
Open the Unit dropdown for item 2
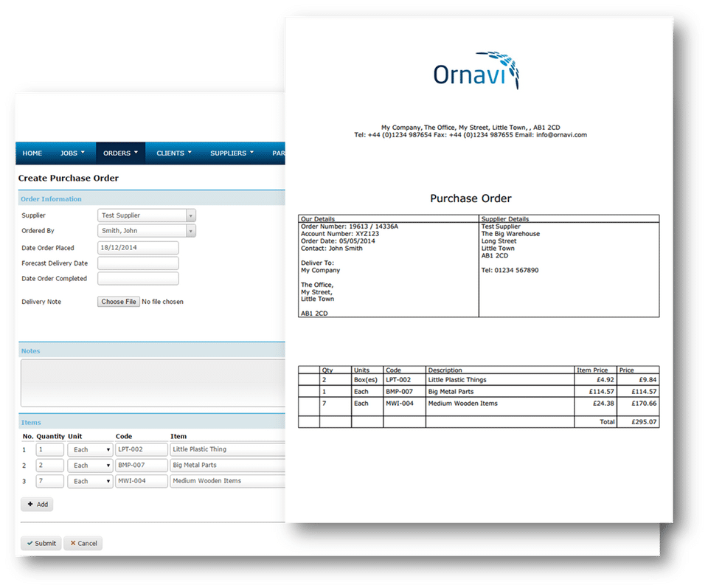[90, 466]
